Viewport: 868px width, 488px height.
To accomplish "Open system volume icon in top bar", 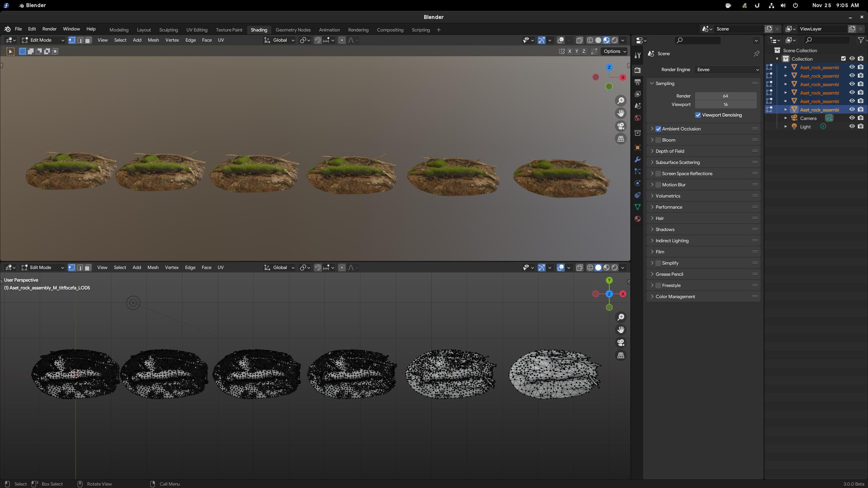I will pos(783,5).
